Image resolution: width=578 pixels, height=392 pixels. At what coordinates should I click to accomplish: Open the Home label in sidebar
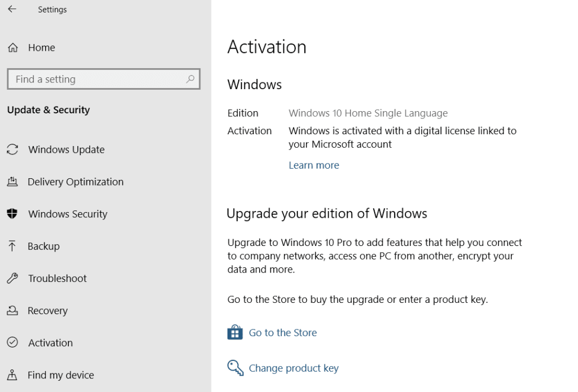click(42, 47)
